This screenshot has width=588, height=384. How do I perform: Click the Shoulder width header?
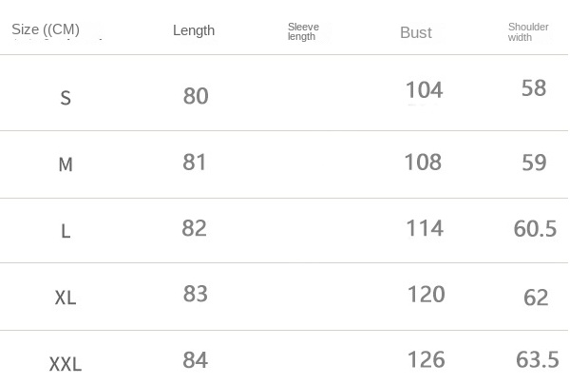[528, 32]
